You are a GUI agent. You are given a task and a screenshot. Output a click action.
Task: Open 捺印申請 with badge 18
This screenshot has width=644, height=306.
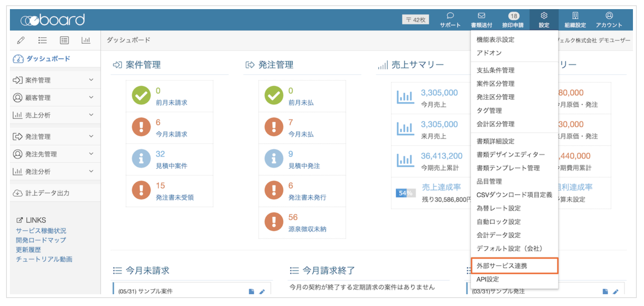tap(513, 19)
